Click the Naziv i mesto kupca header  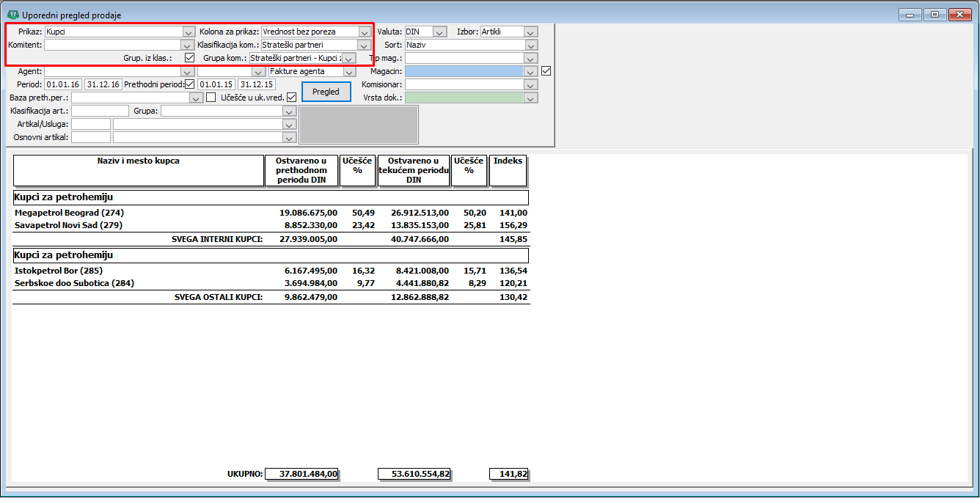[139, 170]
